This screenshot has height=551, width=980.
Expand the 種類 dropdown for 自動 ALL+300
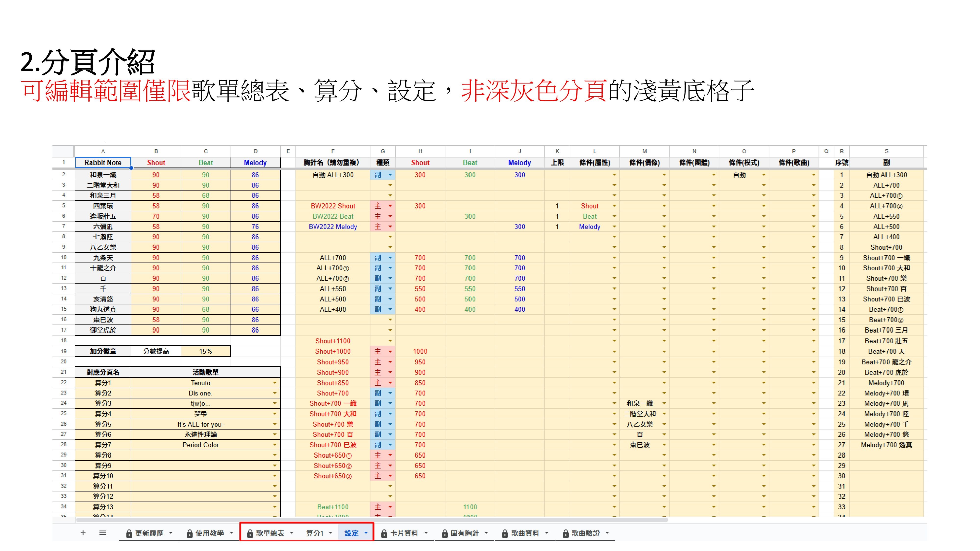tap(390, 175)
